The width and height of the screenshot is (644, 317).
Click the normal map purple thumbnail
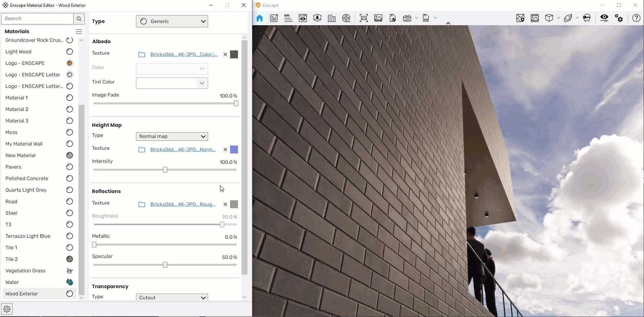234,149
